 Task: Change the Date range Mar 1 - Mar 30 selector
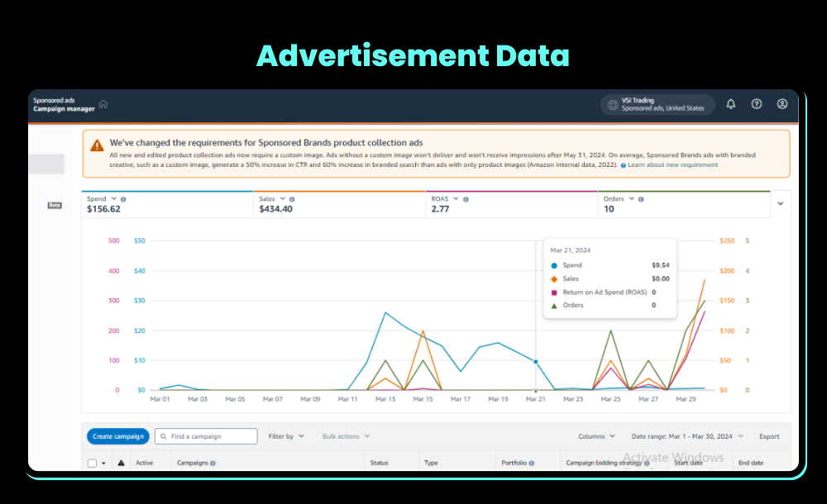687,436
